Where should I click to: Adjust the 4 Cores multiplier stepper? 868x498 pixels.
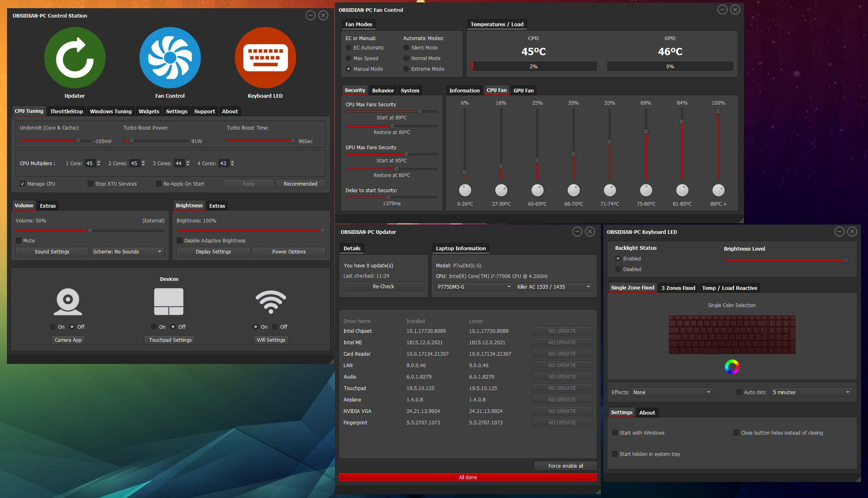[x=232, y=163]
